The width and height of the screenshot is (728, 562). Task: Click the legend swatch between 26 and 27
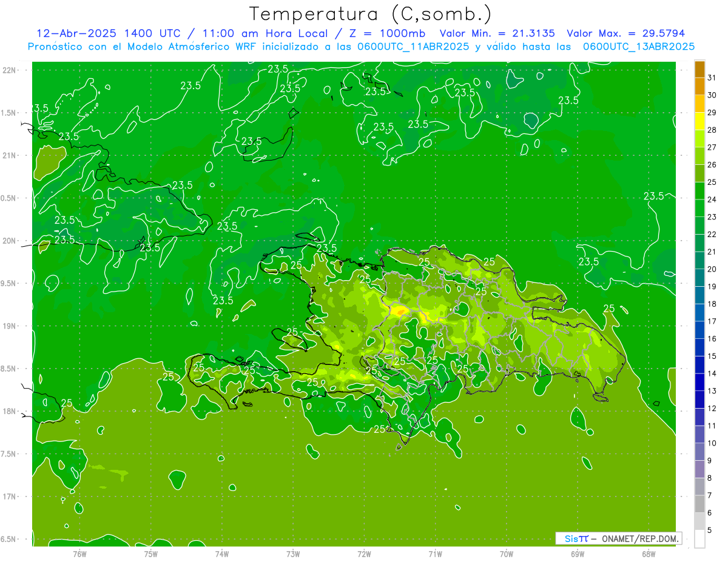(x=699, y=156)
